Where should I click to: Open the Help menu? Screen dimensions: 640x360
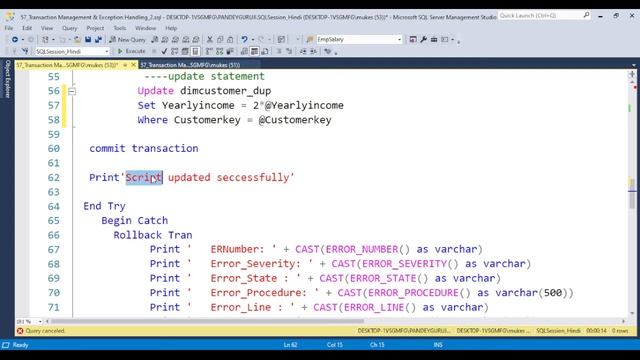[x=171, y=28]
